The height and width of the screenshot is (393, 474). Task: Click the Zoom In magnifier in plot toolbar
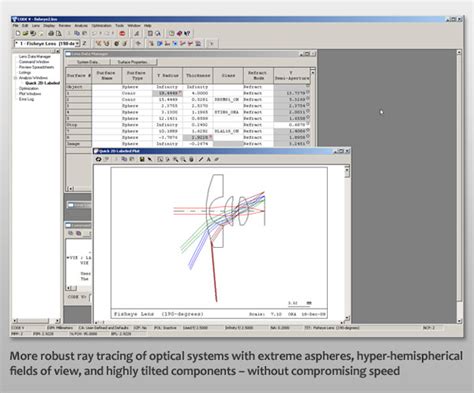[175, 159]
